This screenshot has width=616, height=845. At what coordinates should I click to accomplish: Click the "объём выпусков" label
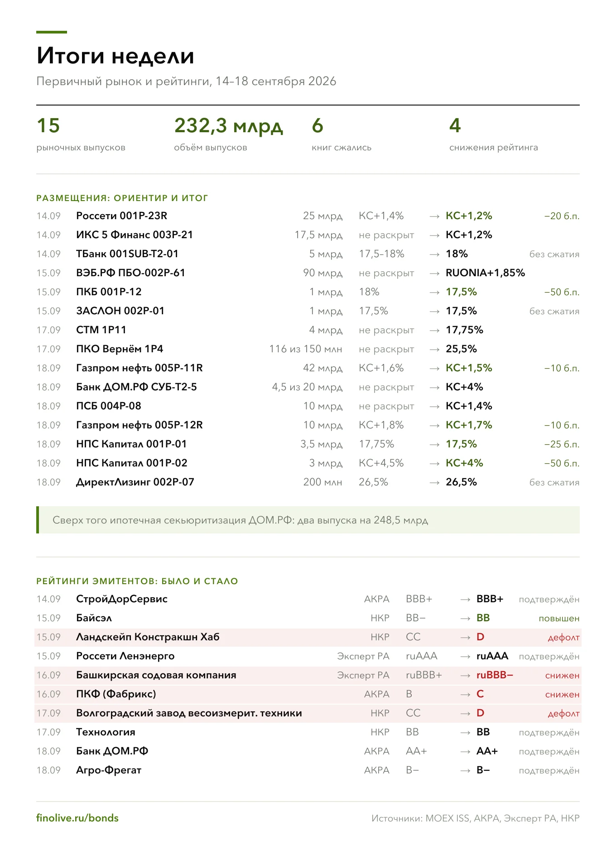pyautogui.click(x=211, y=148)
